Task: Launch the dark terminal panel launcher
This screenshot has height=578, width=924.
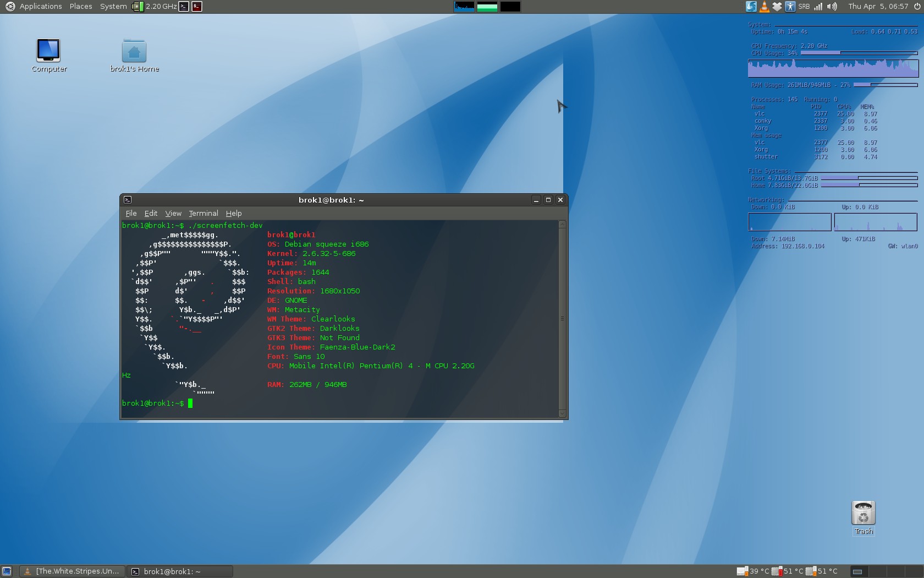Action: 184,7
